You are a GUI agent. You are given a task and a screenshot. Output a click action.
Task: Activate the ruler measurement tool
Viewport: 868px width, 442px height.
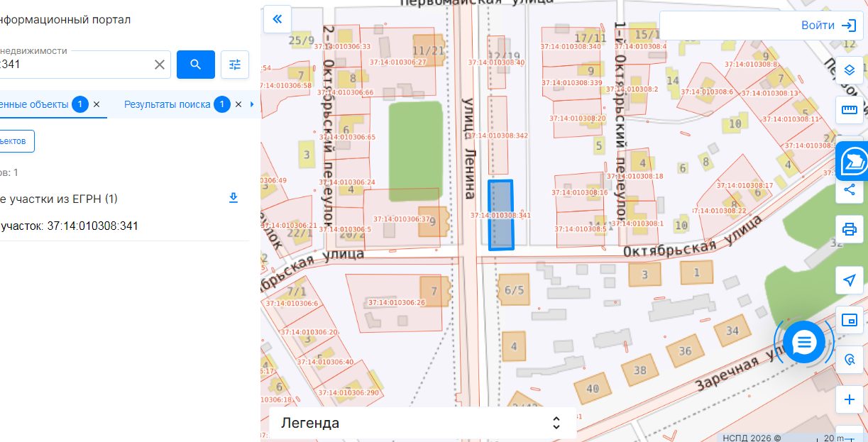(x=849, y=110)
